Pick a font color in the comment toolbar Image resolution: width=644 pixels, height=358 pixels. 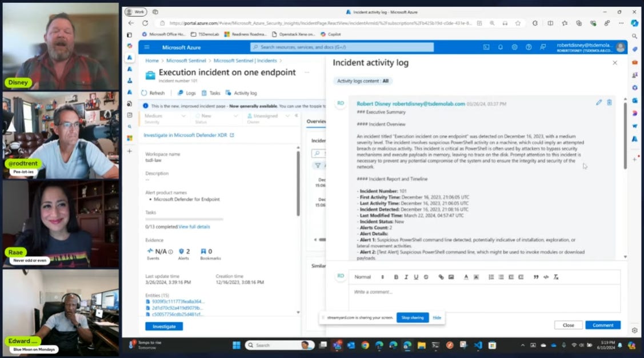click(466, 277)
